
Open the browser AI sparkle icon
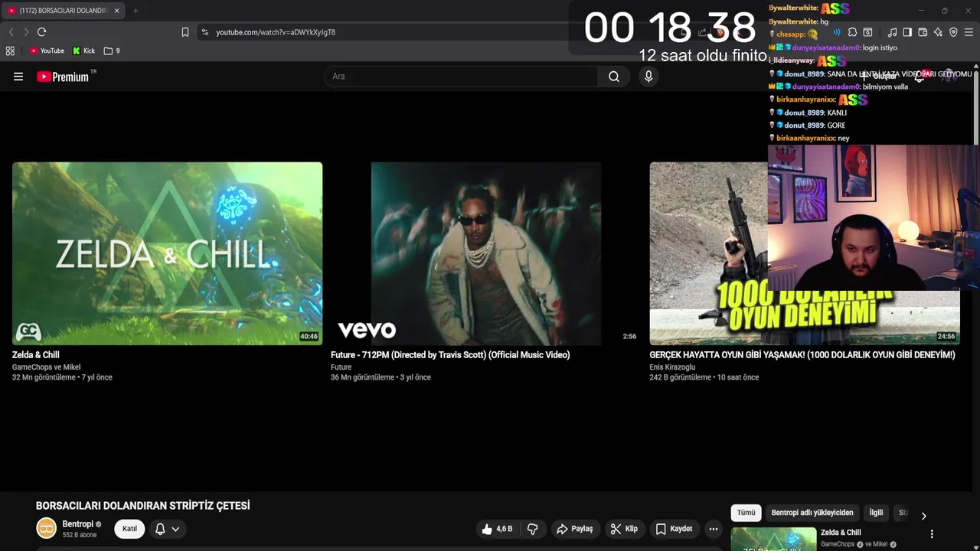(938, 32)
